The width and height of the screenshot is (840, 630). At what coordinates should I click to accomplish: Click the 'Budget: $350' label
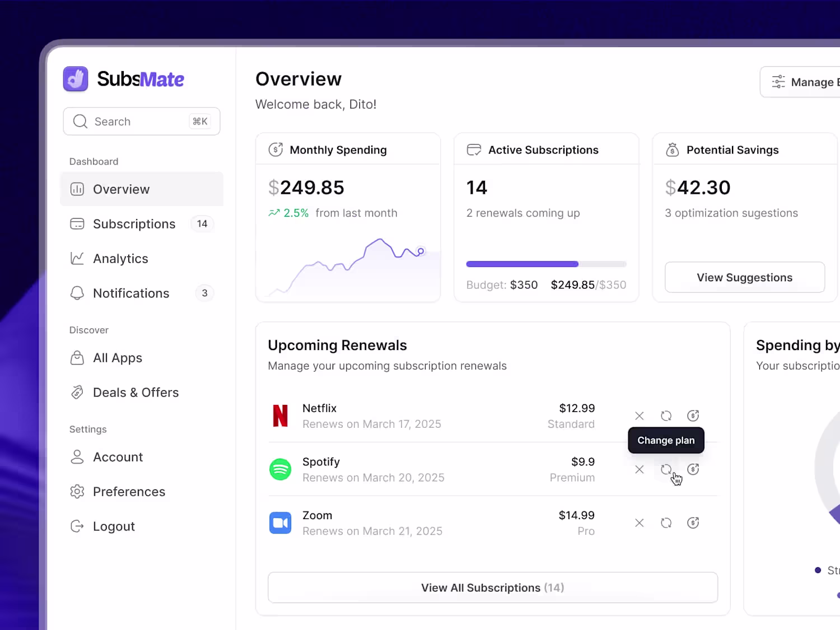[x=502, y=285]
